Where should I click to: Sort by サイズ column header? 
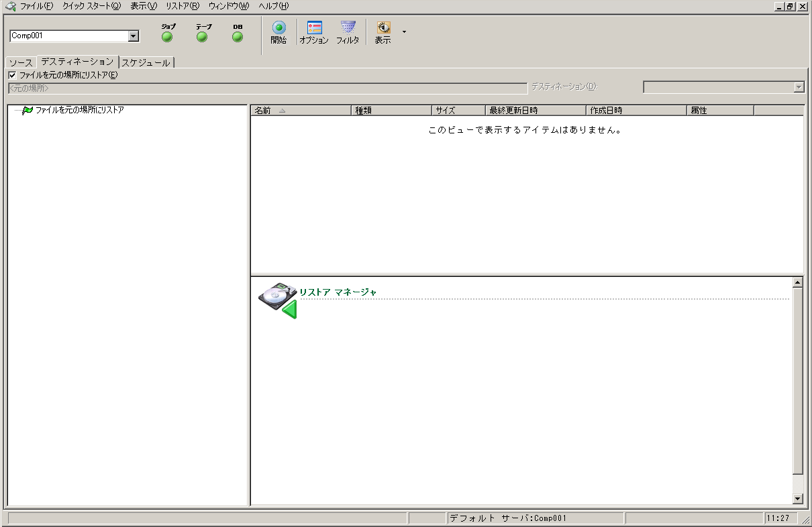pos(458,111)
